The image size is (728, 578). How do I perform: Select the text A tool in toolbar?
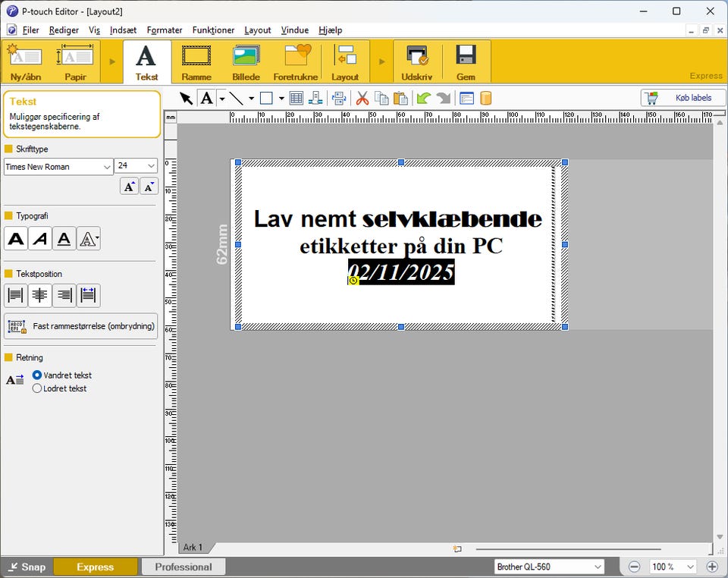click(206, 99)
